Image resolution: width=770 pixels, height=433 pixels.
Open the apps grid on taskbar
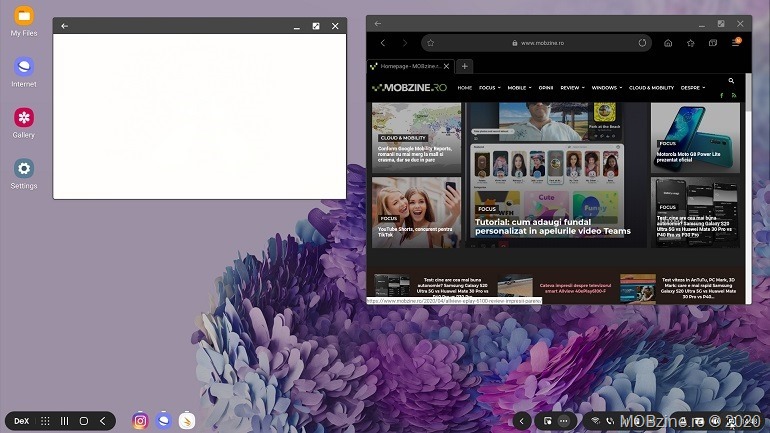click(x=45, y=421)
